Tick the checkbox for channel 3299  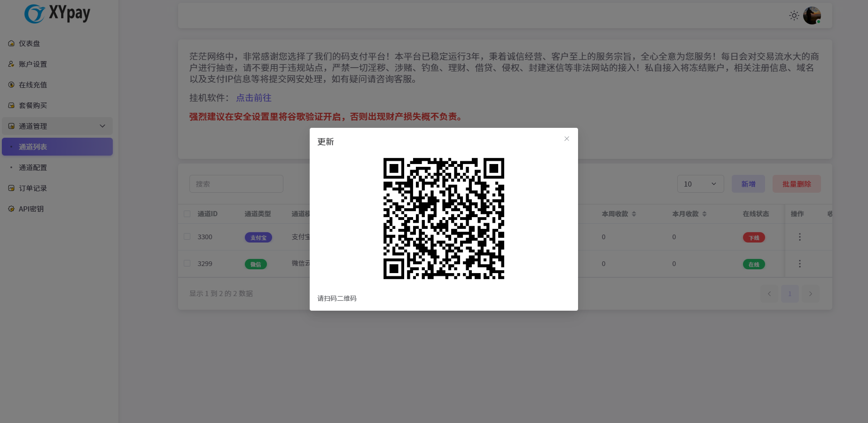pyautogui.click(x=187, y=264)
